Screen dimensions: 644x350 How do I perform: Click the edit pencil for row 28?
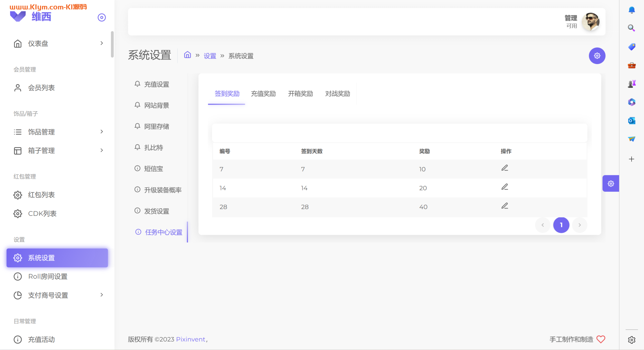(504, 206)
